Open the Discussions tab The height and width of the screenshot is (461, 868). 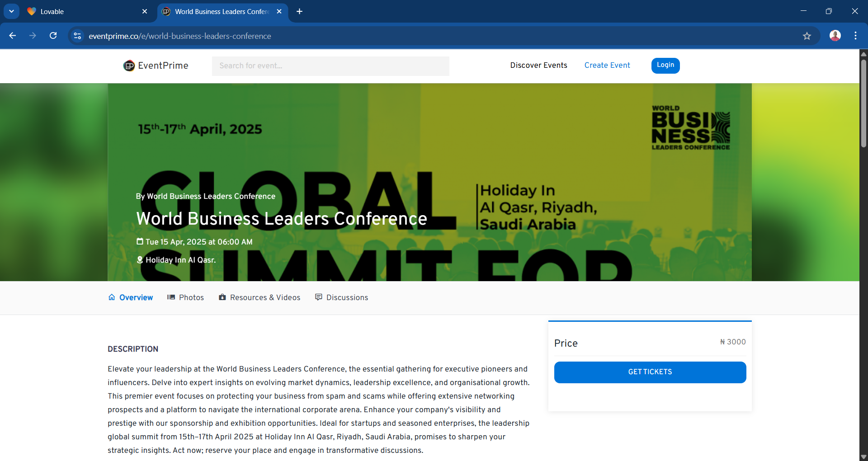pos(342,297)
